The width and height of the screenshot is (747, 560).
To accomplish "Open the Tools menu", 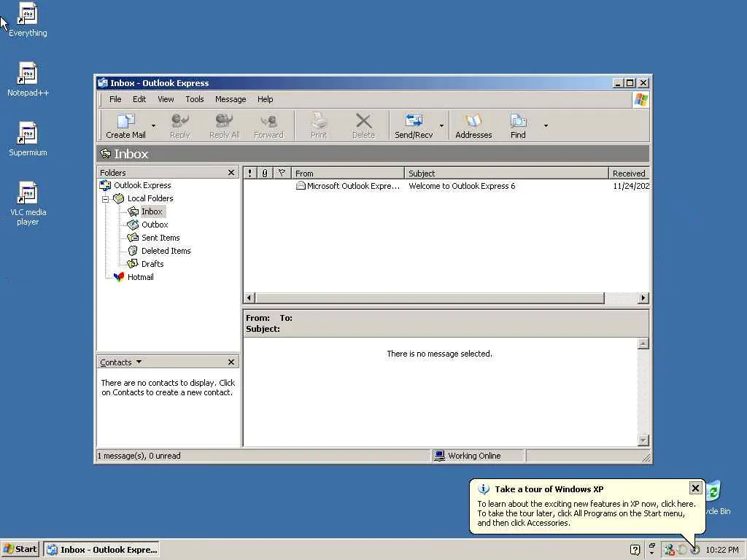I will [194, 99].
